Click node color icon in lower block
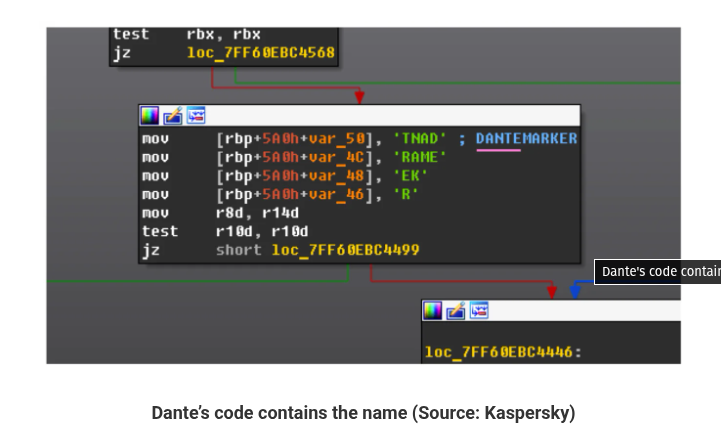721x428 pixels. [433, 310]
